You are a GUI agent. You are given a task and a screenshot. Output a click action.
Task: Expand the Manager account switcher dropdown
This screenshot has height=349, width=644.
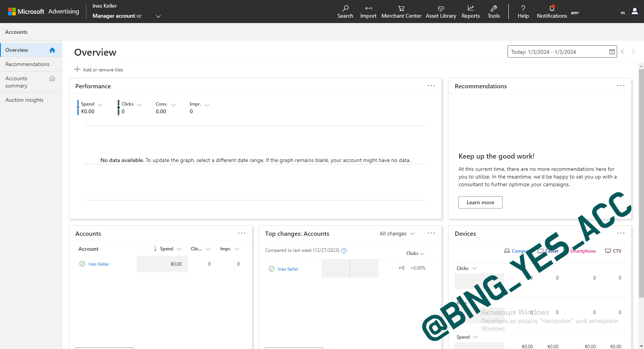pyautogui.click(x=158, y=16)
